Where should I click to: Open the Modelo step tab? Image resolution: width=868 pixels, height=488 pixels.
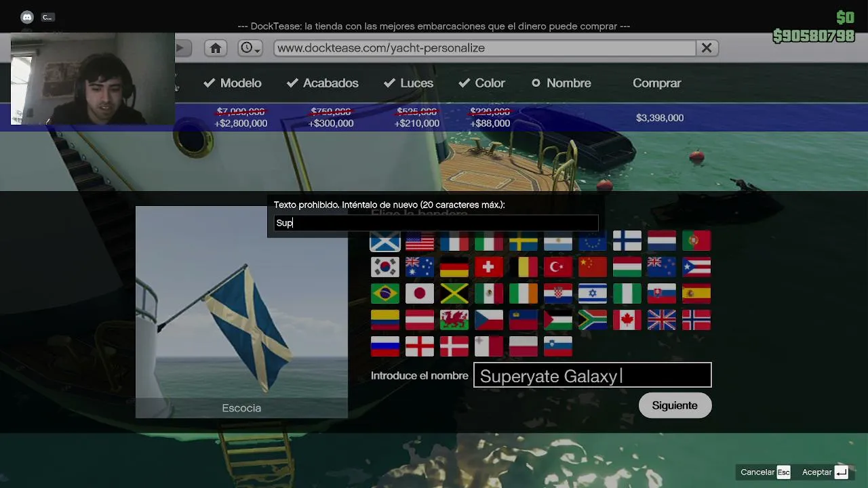[x=233, y=83]
